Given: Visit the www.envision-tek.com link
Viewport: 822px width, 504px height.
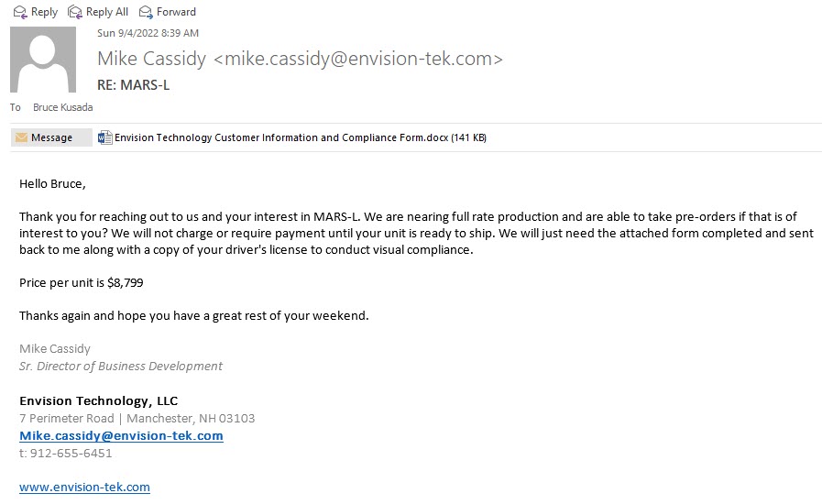Looking at the screenshot, I should [84, 487].
